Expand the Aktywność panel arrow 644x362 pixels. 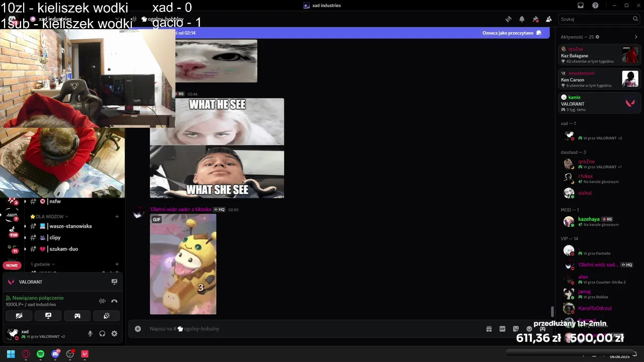(x=636, y=37)
